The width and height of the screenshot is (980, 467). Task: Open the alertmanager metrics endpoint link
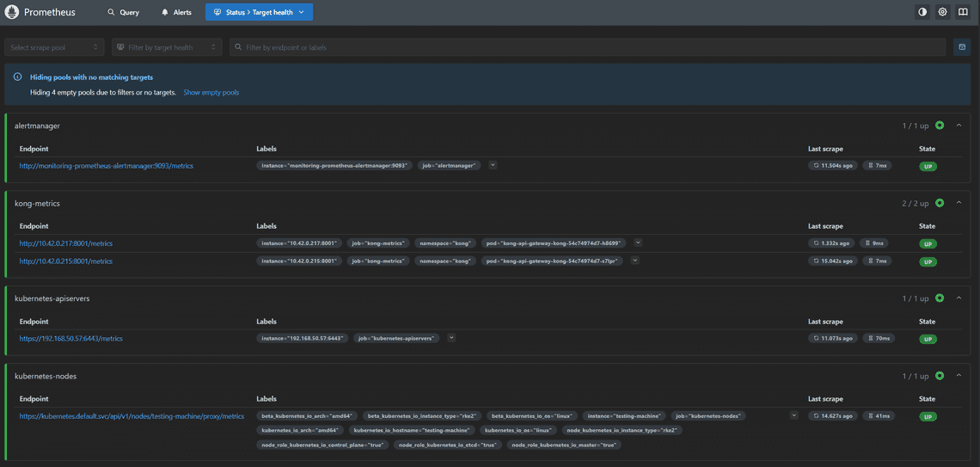107,166
